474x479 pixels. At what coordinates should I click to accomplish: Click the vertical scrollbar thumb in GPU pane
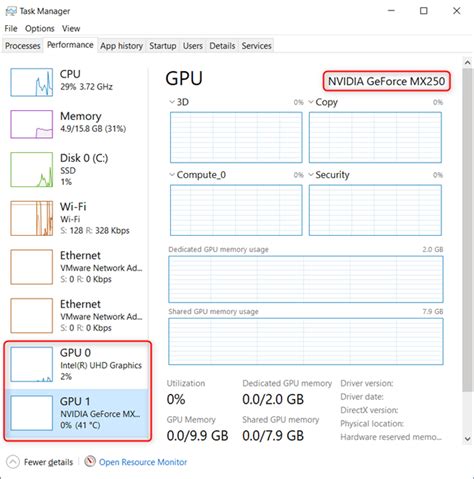tap(467, 230)
